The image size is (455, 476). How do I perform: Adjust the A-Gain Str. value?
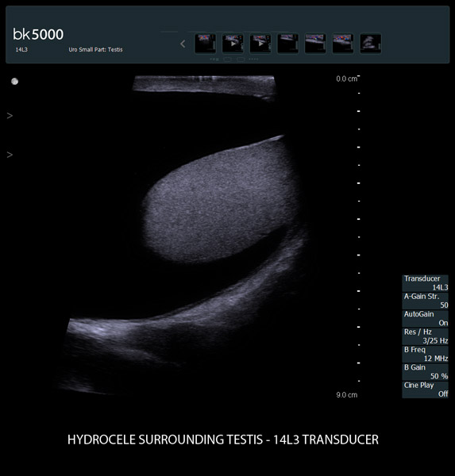425,301
